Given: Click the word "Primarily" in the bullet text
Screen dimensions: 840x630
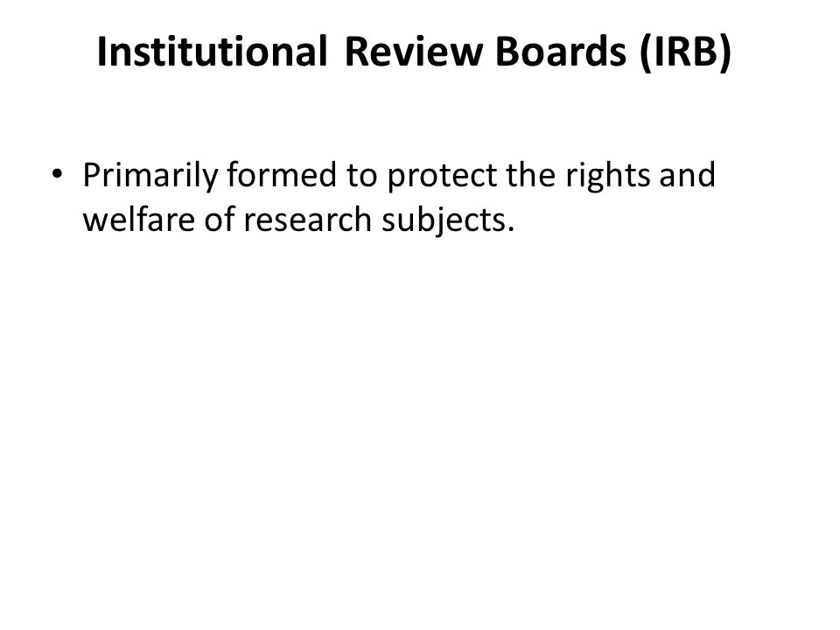Looking at the screenshot, I should tap(150, 176).
